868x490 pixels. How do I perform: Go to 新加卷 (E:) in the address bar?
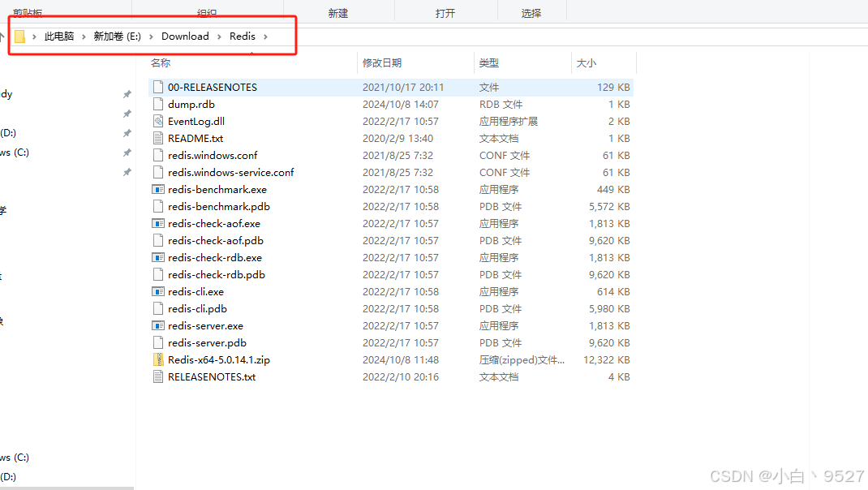(118, 37)
